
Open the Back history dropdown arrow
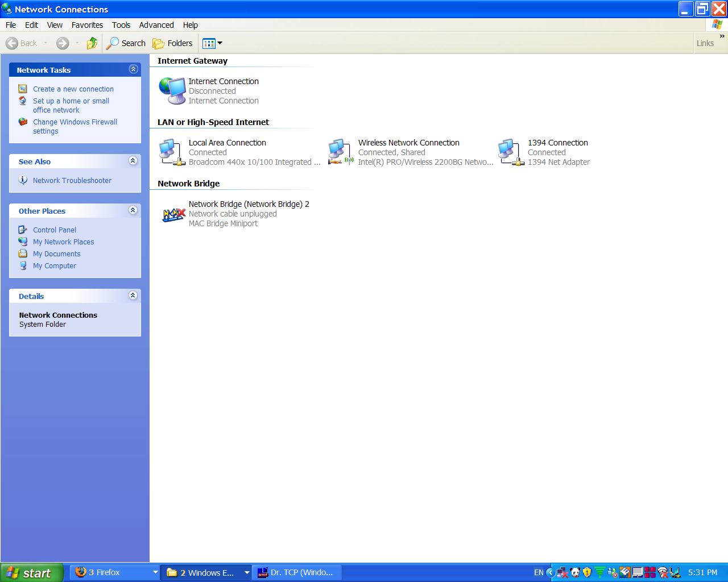pyautogui.click(x=45, y=43)
